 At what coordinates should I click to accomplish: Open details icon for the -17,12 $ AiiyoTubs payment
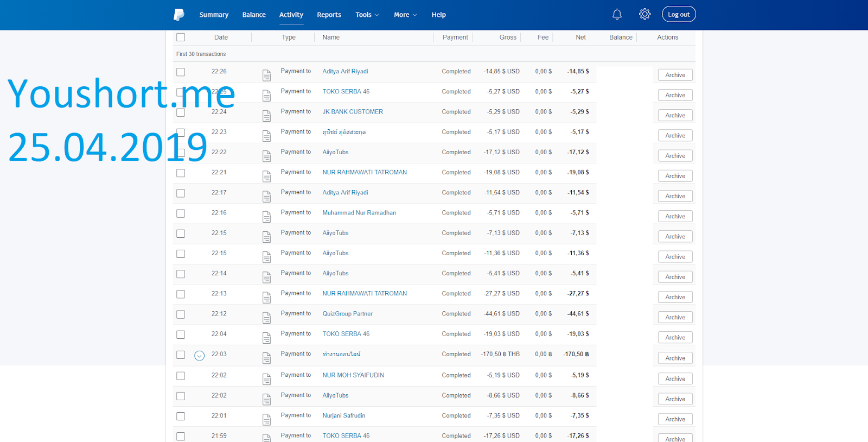click(x=266, y=156)
